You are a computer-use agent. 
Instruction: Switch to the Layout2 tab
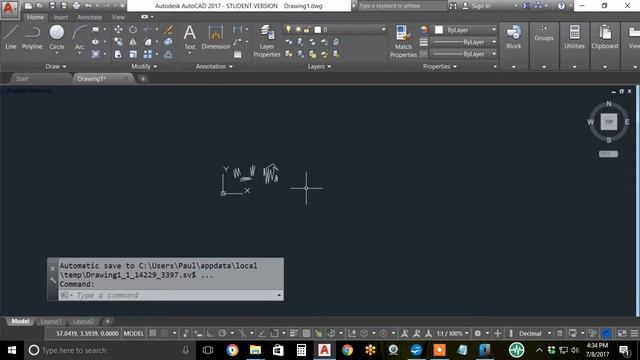pos(83,322)
